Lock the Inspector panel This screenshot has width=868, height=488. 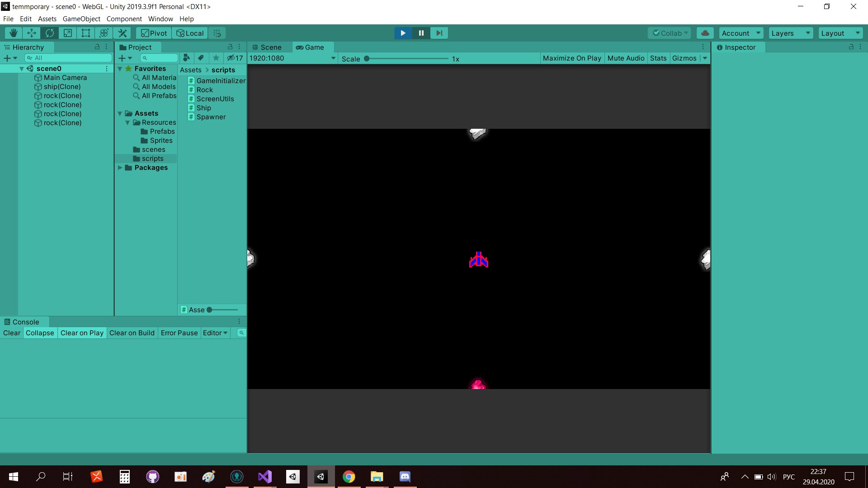(851, 47)
